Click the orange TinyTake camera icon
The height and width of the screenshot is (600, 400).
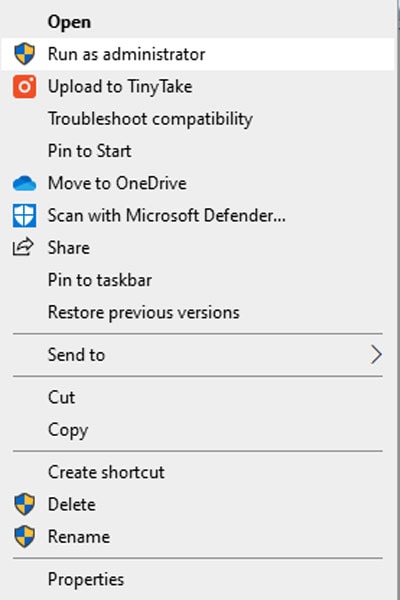[x=24, y=86]
